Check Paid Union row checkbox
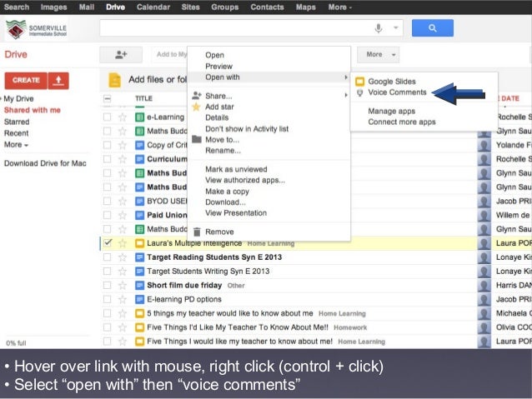Viewport: 532px width, 399px height. point(108,215)
